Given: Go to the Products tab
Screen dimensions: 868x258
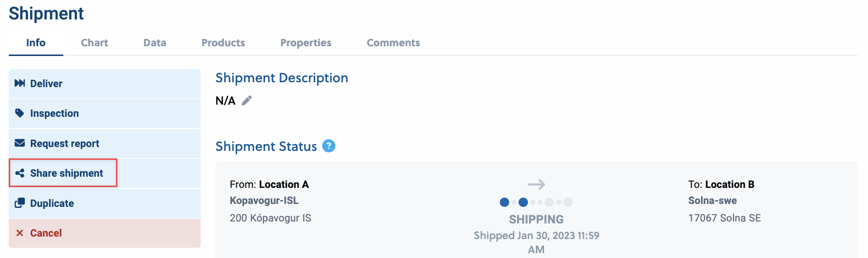Looking at the screenshot, I should (x=223, y=43).
